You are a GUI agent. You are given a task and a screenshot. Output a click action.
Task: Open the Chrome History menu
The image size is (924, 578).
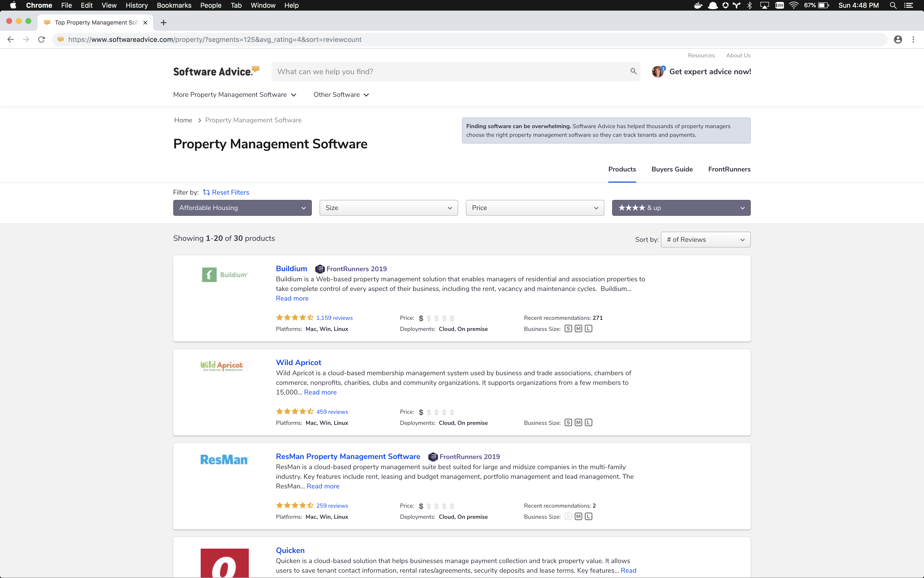[x=136, y=5]
